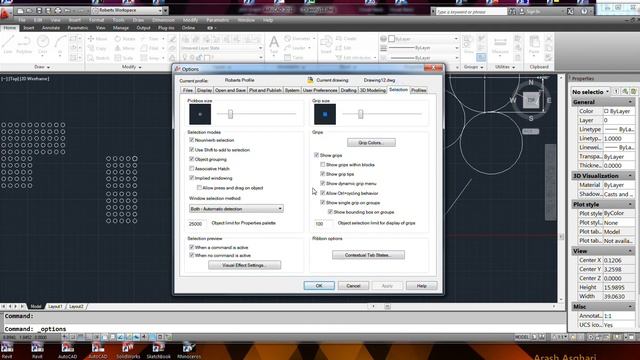Switch to Layout1 tab
640x360 pixels.
55,306
